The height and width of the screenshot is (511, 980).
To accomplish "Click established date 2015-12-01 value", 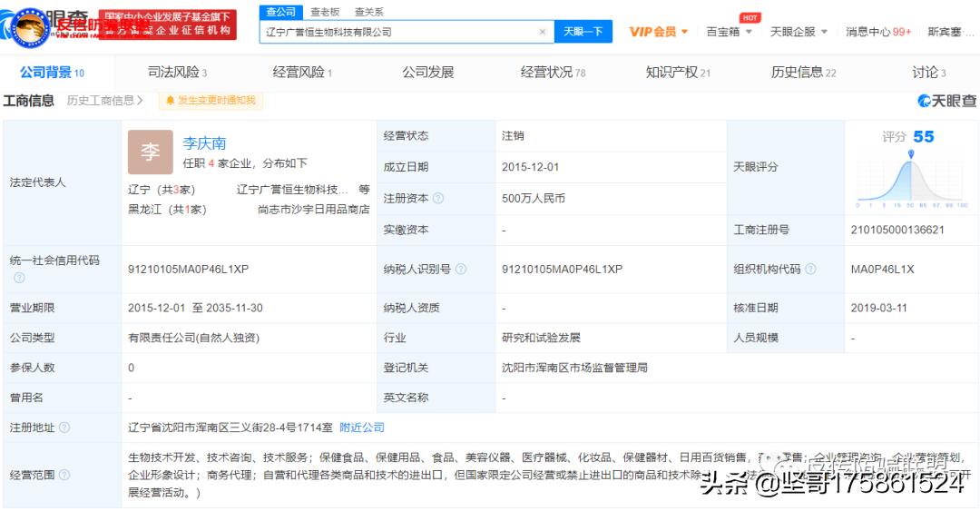I will pyautogui.click(x=531, y=167).
